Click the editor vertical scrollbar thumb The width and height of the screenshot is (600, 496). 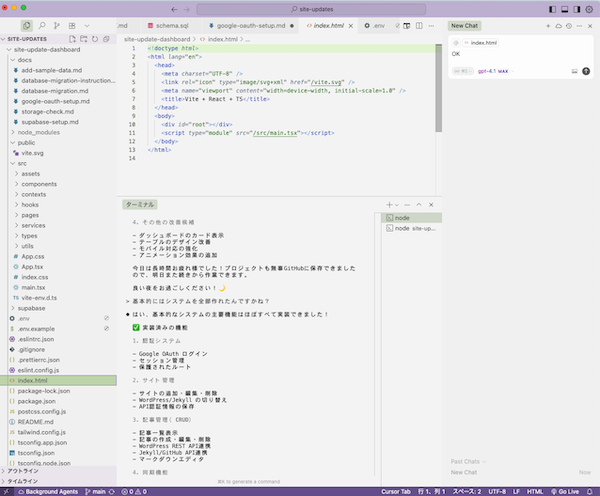point(439,88)
